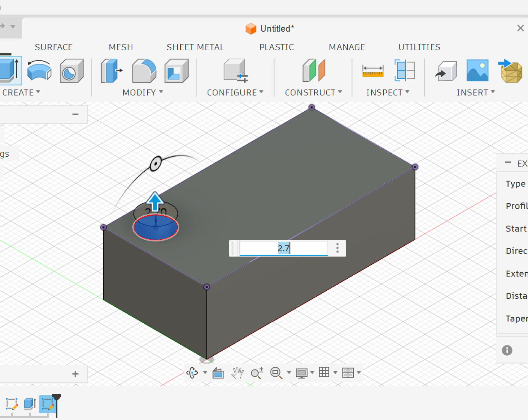Screen dimensions: 528x420
Task: Click the Insert Mesh icon
Action: tap(510, 71)
